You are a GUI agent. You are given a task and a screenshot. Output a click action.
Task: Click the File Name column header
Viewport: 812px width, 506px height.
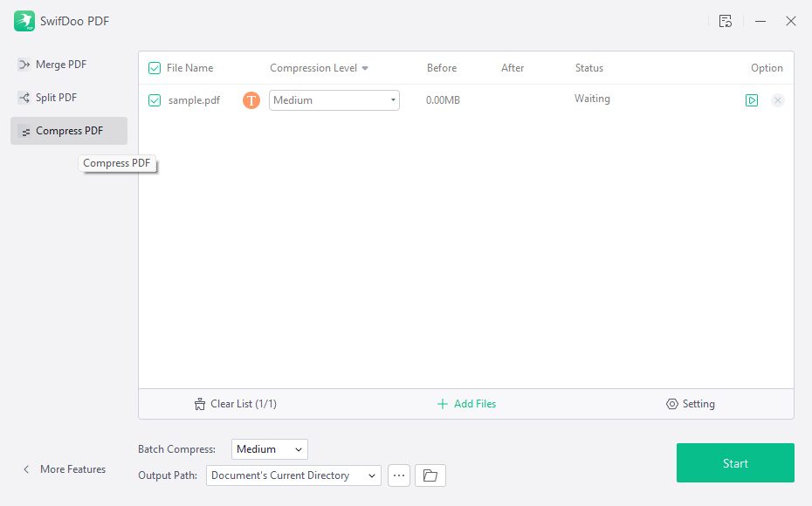coord(189,68)
